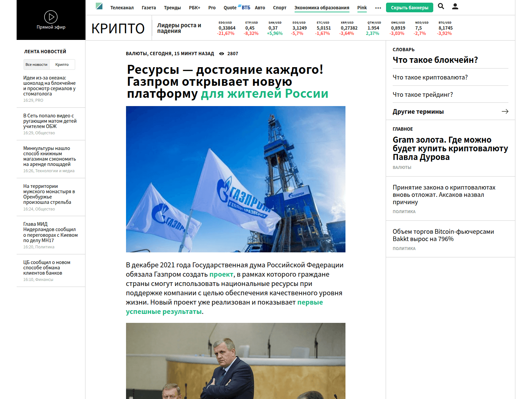Viewport: 532px width, 399px height.
Task: Select the XRP/USD ticker
Action: (348, 28)
